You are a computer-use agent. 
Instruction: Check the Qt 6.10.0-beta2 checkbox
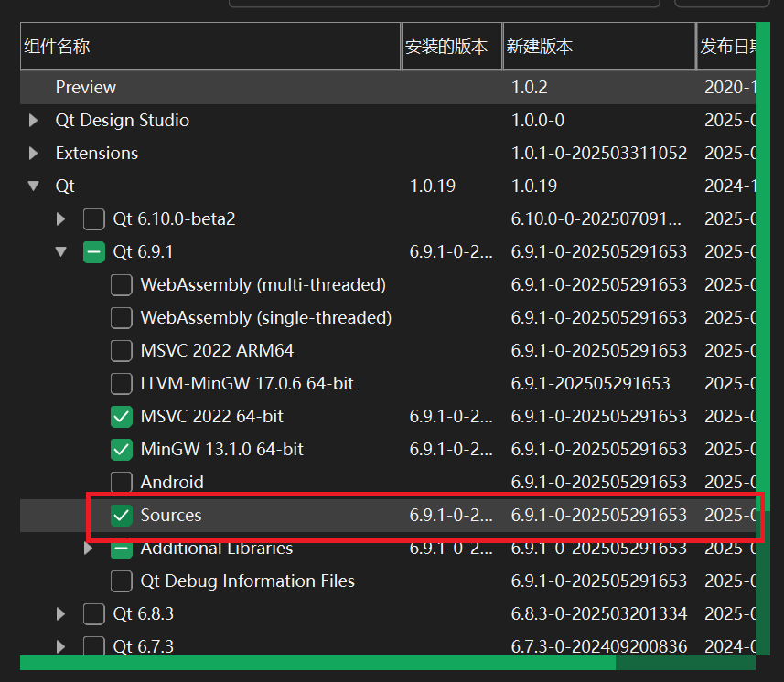pos(94,218)
